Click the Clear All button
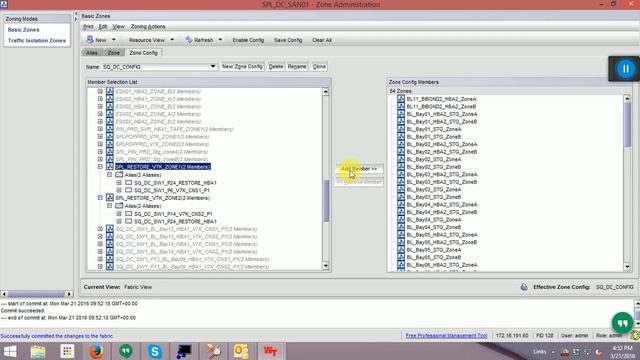 point(322,40)
